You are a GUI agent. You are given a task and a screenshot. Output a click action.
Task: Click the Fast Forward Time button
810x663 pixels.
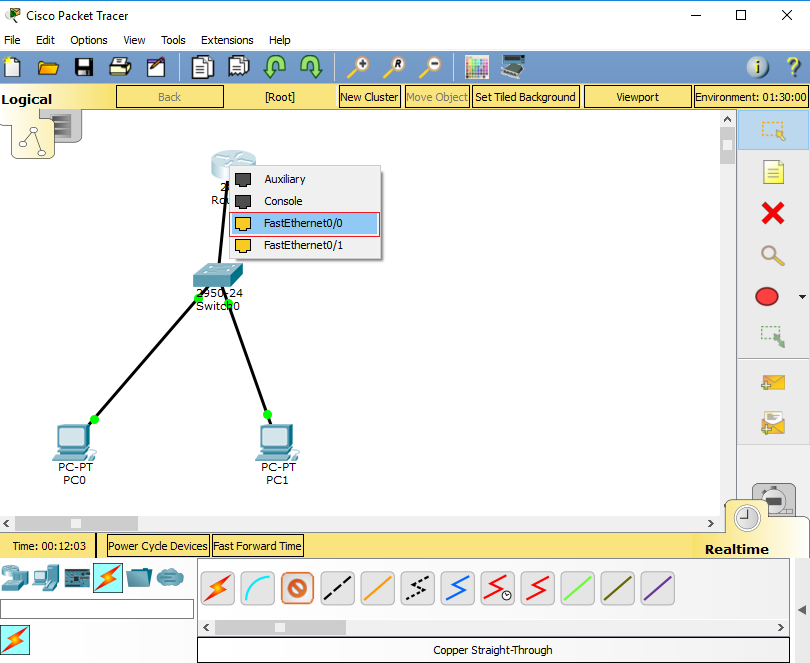click(x=257, y=545)
